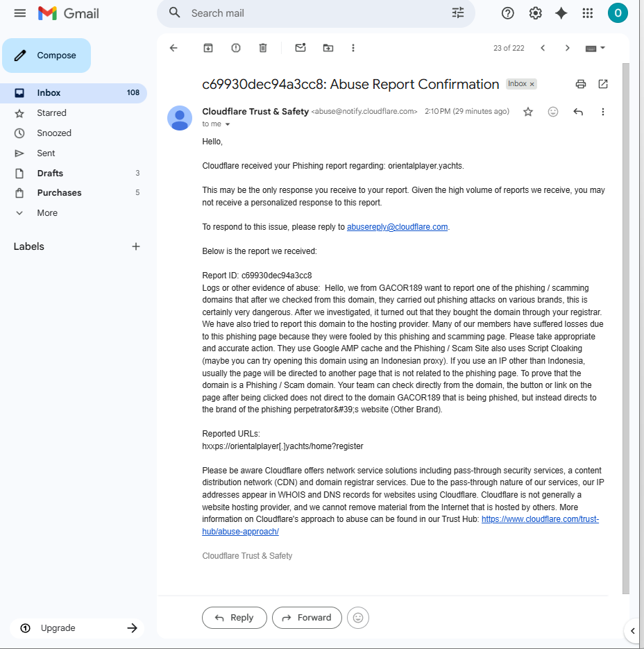644x649 pixels.
Task: Click the Gmail logo
Action: [68, 13]
